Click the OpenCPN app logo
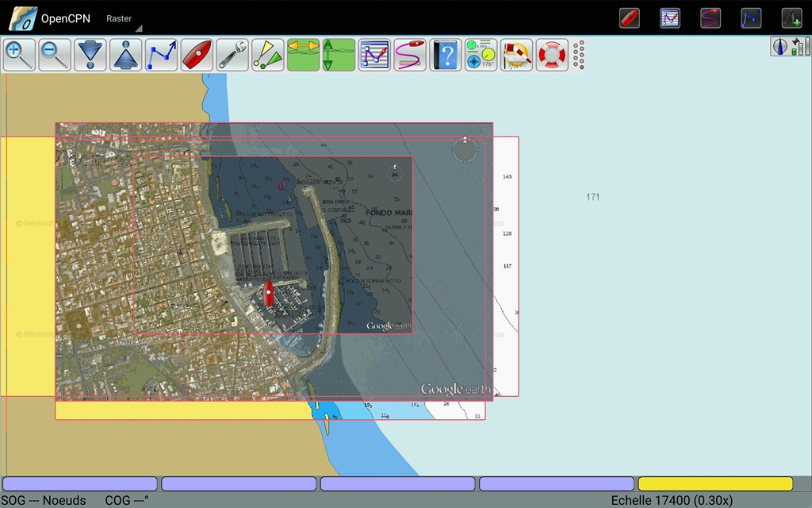Screen dimensions: 812x508 (x=23, y=18)
